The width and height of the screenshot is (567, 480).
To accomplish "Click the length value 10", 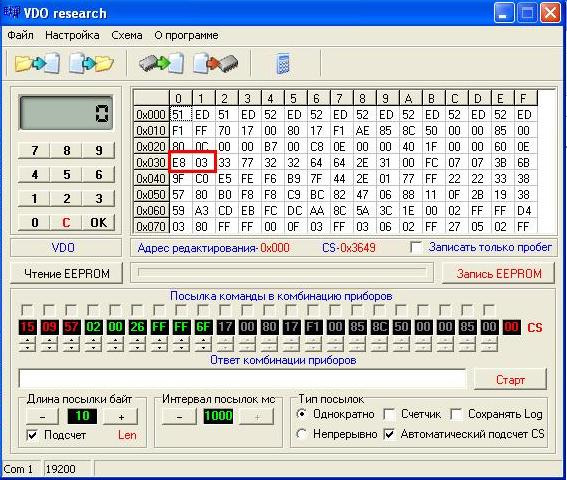I will (82, 416).
